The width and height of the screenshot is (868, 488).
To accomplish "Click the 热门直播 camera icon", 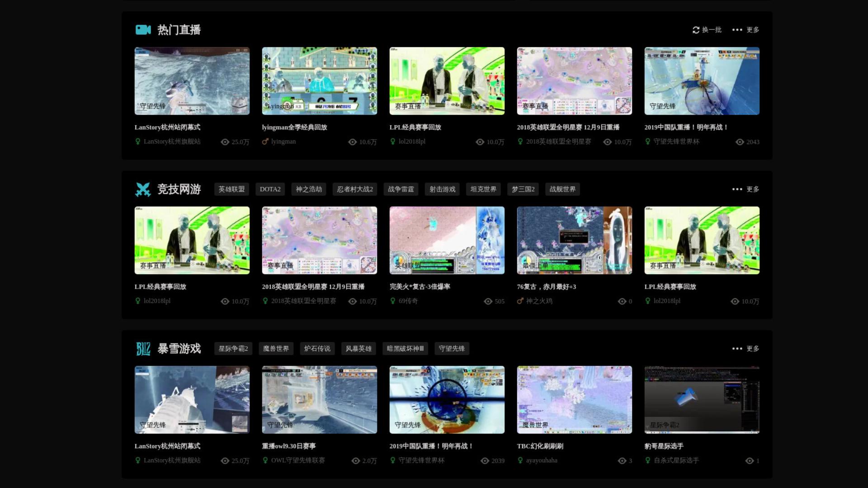I will click(143, 30).
